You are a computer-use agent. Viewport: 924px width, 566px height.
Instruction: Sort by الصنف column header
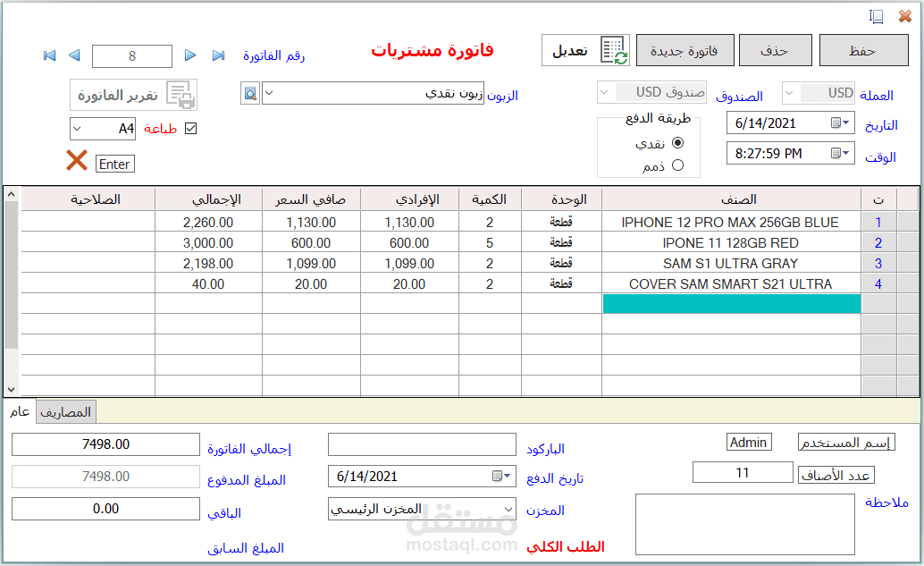tap(731, 199)
